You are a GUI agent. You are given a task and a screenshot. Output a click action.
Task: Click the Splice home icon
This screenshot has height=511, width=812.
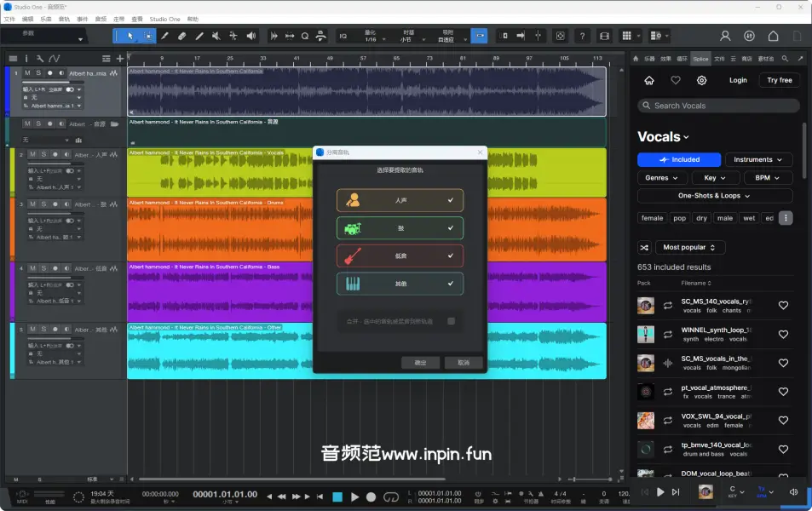pyautogui.click(x=649, y=80)
